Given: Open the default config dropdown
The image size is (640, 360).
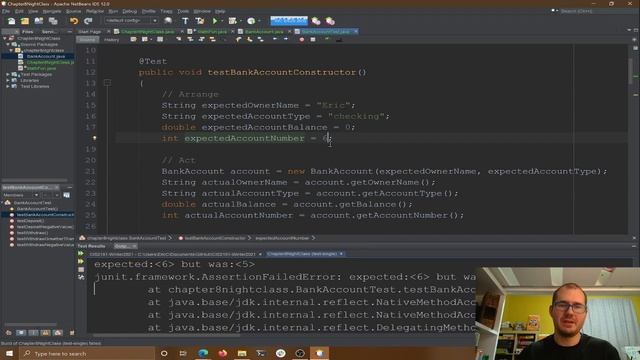Looking at the screenshot, I should tap(131, 20).
